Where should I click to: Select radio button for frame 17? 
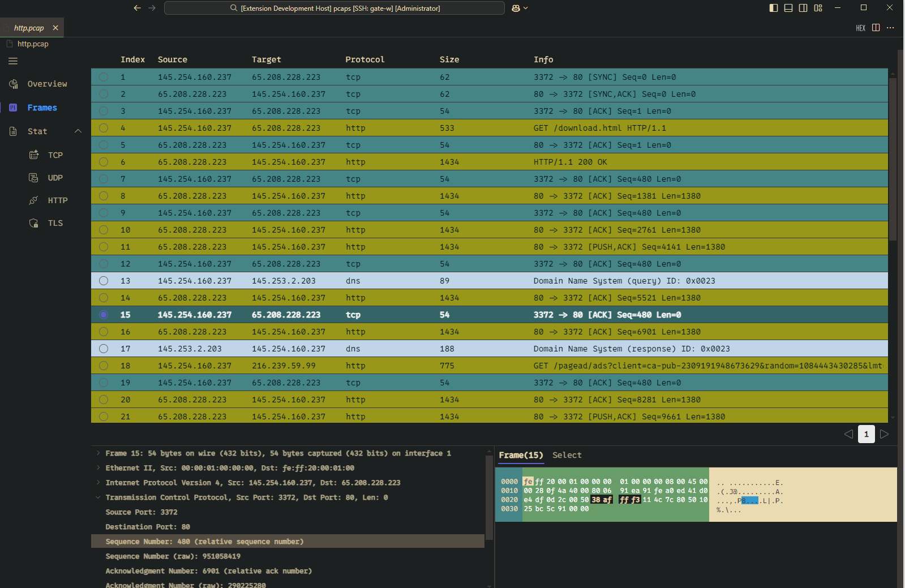[x=104, y=349]
